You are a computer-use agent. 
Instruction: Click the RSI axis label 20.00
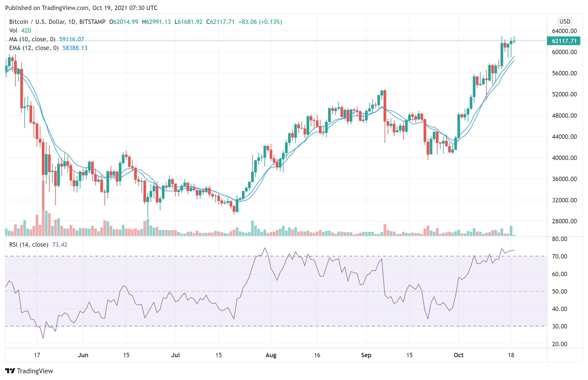tap(560, 344)
